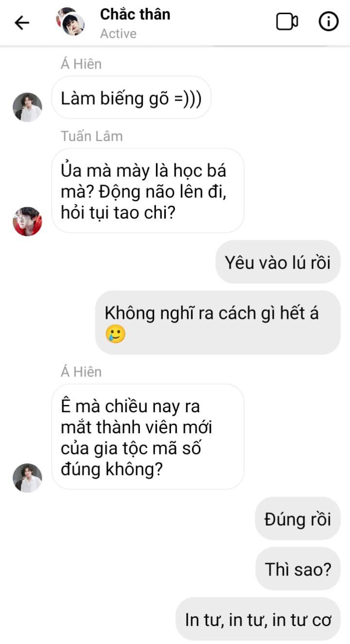Screen dimensions: 350x644
Task: Select Á Hiên's message about thành viên mới
Action: coord(148,437)
